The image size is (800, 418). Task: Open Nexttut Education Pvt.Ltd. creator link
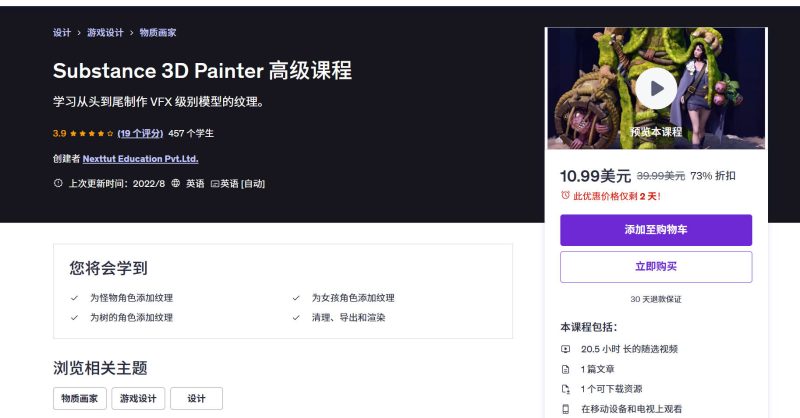click(x=140, y=159)
